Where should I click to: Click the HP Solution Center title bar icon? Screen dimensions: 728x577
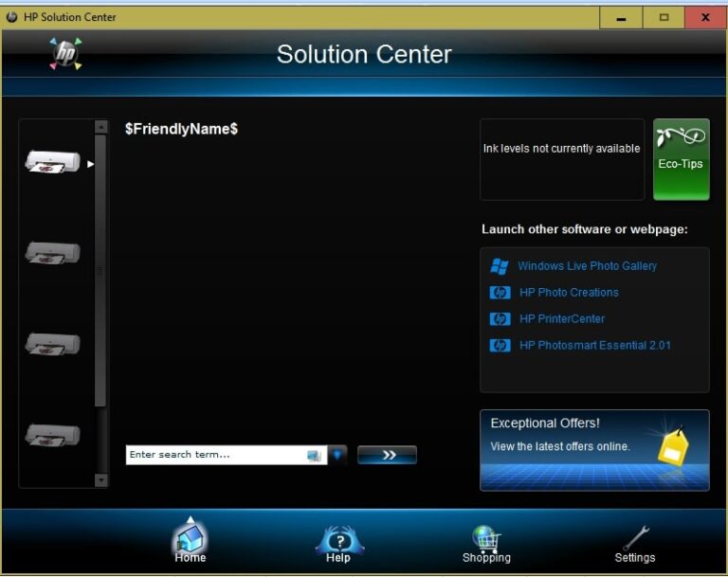click(x=12, y=17)
